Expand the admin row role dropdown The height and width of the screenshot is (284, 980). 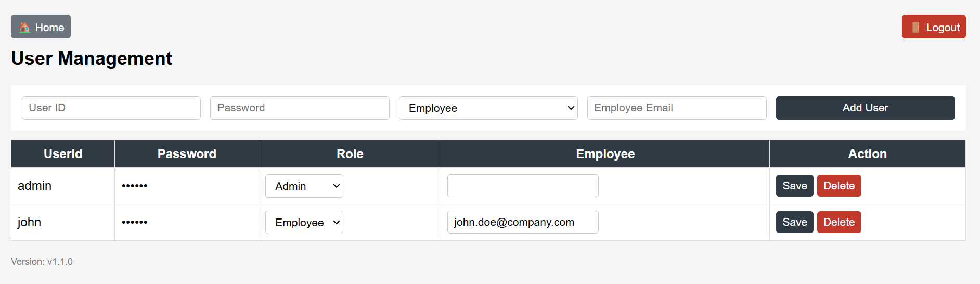pyautogui.click(x=304, y=186)
